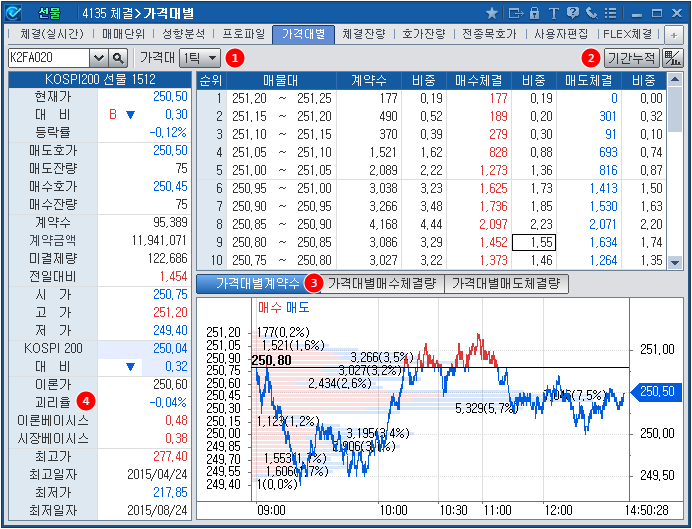Select 가격대별매도체결량 chart tab
The image size is (692, 529).
506,284
